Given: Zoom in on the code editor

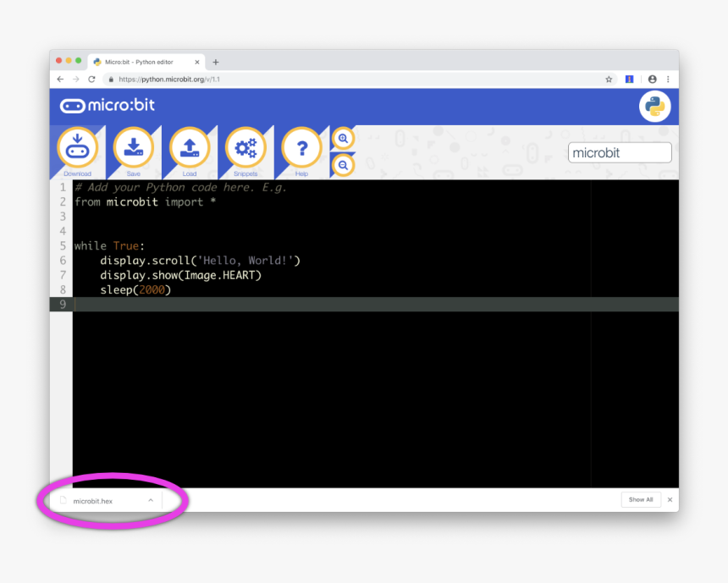Looking at the screenshot, I should click(343, 138).
